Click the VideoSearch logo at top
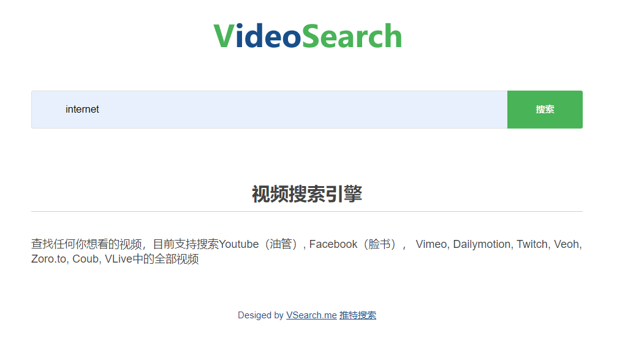The width and height of the screenshot is (644, 344). pos(308,36)
